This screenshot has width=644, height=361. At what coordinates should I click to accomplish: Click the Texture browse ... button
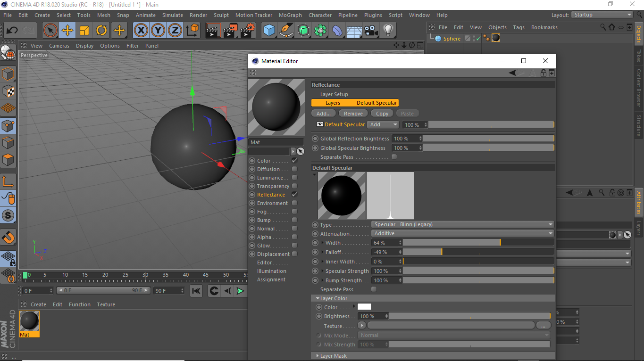[x=544, y=325]
